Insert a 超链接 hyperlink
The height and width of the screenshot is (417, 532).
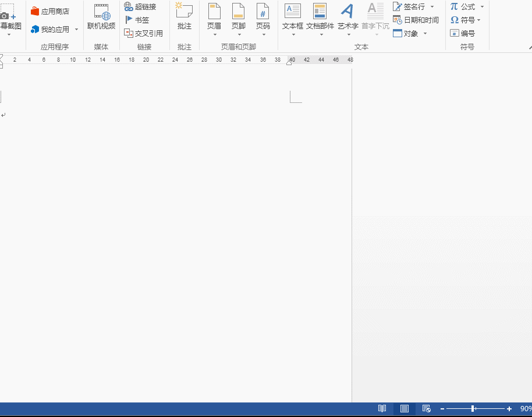pos(140,7)
